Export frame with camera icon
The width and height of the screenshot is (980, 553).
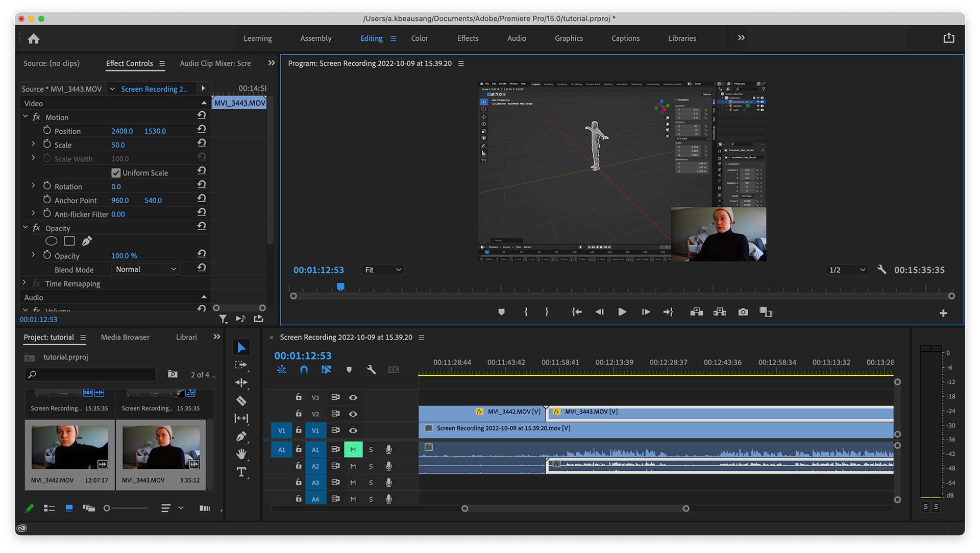coord(743,312)
